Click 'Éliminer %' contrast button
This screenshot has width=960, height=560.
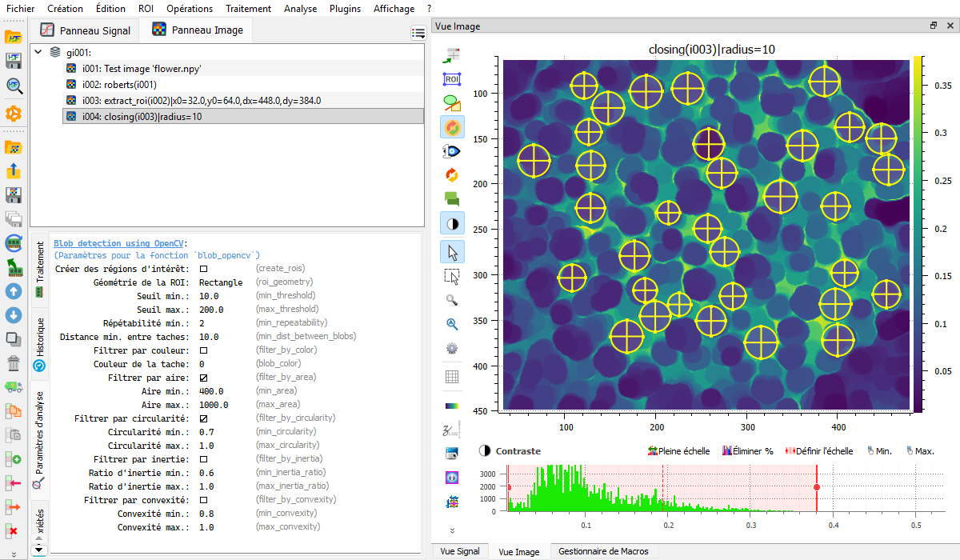(x=747, y=451)
